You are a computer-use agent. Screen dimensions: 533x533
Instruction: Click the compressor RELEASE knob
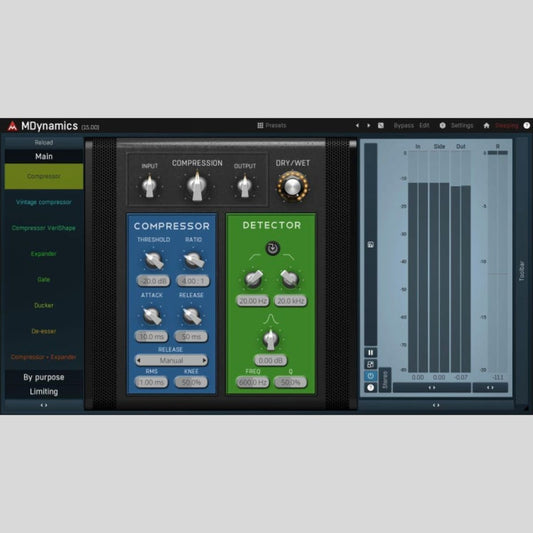click(x=192, y=316)
